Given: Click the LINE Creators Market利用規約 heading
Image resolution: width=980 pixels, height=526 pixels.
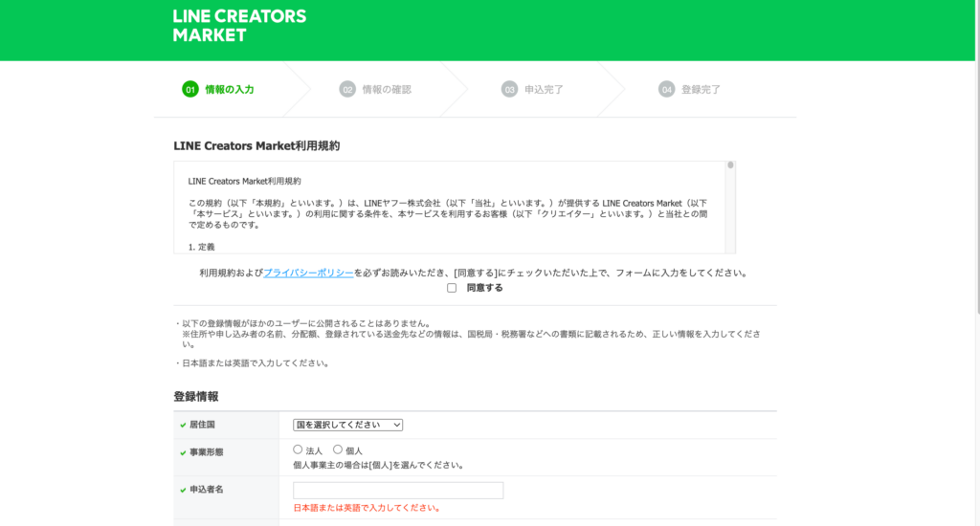Looking at the screenshot, I should pyautogui.click(x=256, y=146).
